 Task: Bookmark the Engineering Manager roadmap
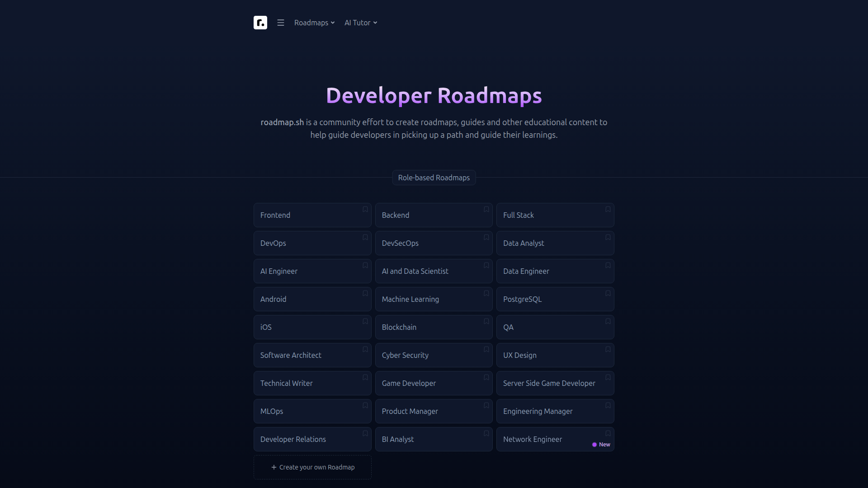pos(608,405)
